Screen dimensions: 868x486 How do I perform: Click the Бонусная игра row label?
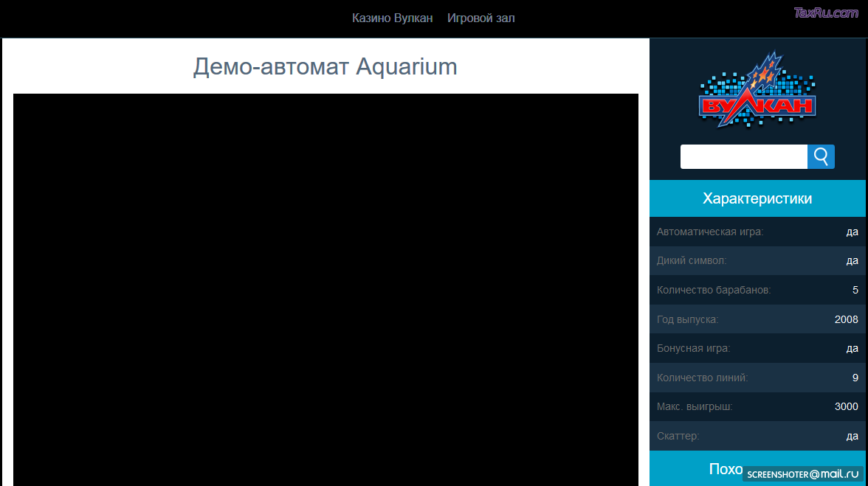[x=693, y=348]
